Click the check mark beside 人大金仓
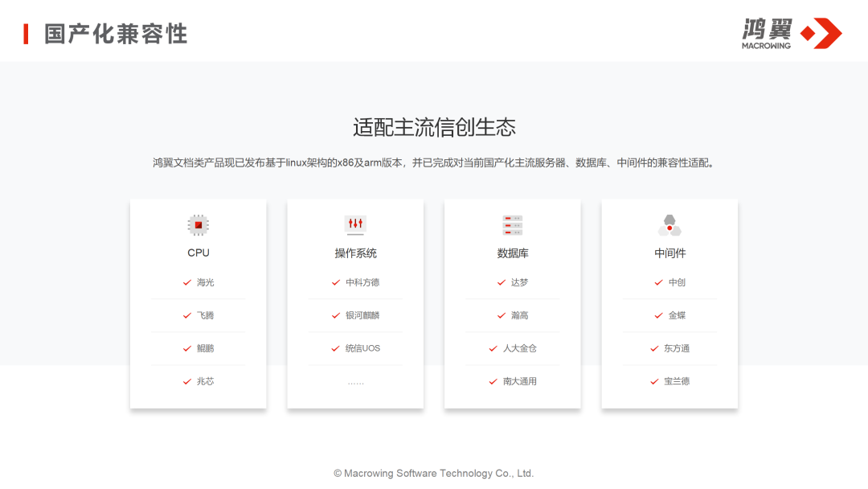868x489 pixels. (493, 348)
